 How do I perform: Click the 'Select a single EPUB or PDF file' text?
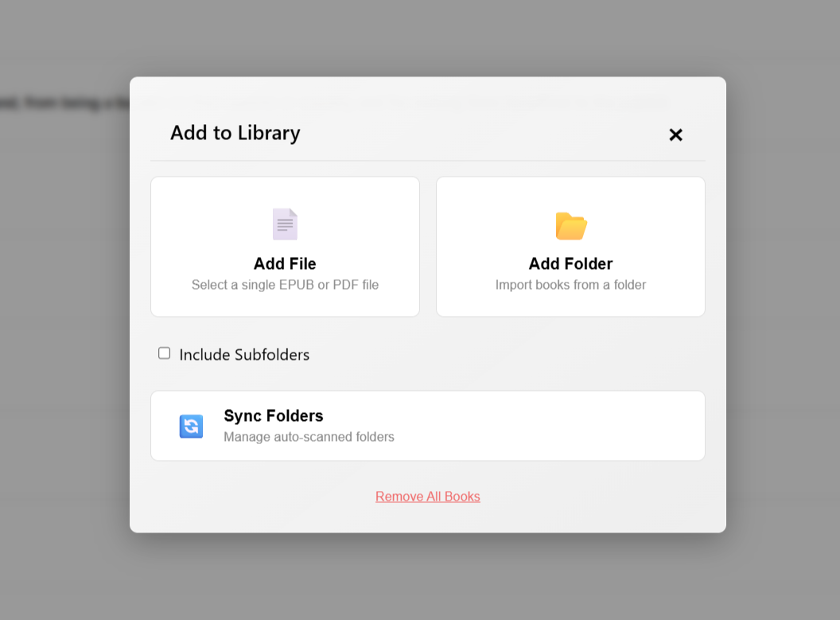[x=285, y=285]
